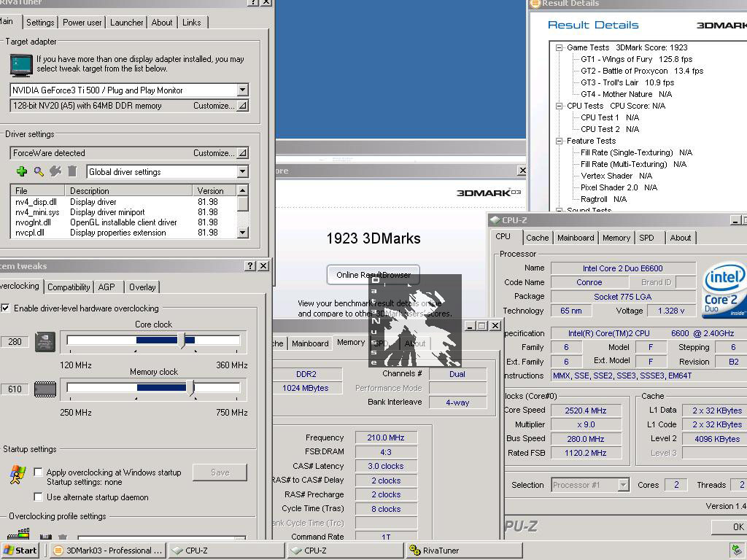Viewport: 747px width, 560px height.
Task: Click the GPU chip icon beside Core clock
Action: tap(45, 341)
